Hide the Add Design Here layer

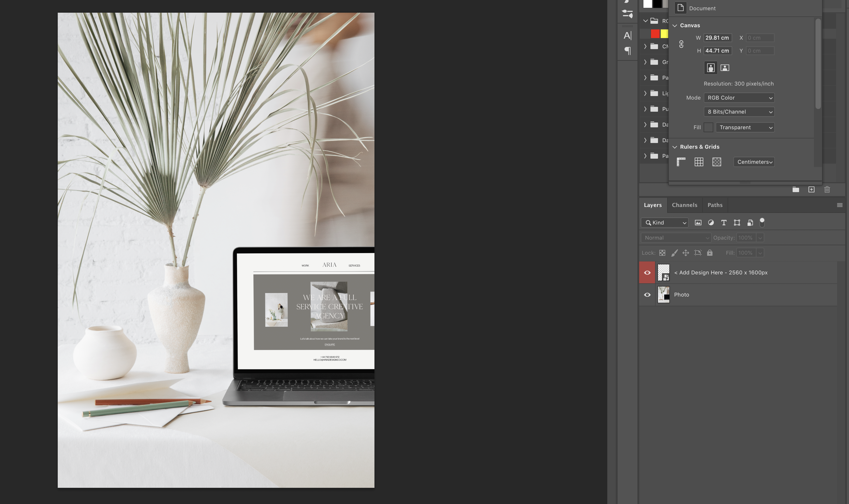pyautogui.click(x=647, y=273)
